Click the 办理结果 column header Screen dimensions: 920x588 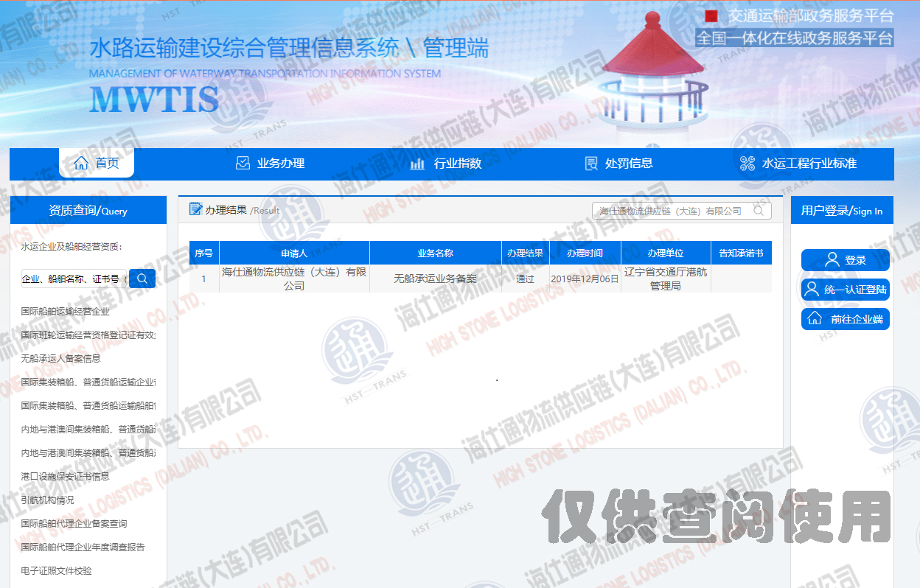(x=525, y=253)
